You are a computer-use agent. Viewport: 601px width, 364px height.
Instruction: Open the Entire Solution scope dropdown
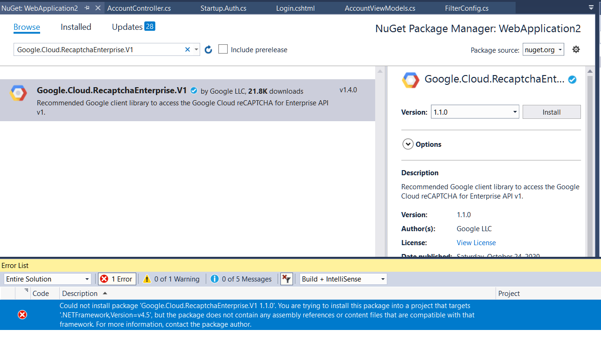[x=48, y=279]
